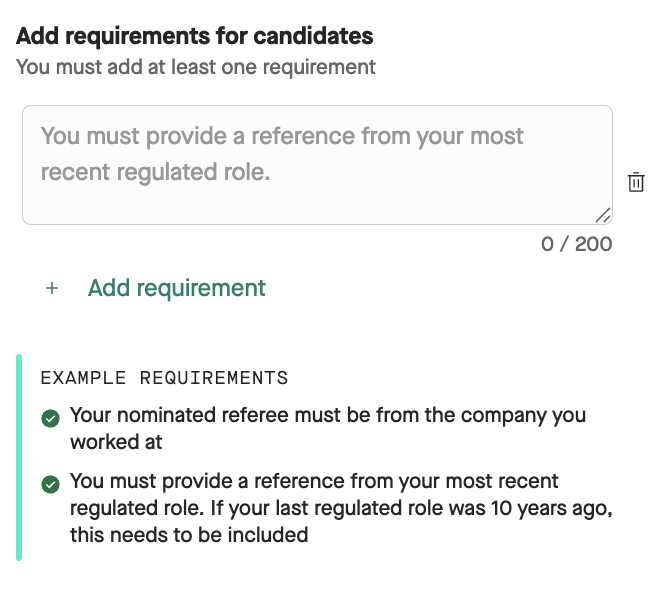
Task: Click the 'Add requirement' link
Action: [176, 288]
